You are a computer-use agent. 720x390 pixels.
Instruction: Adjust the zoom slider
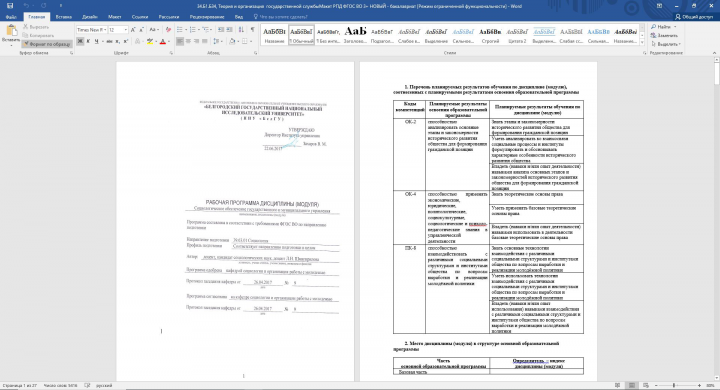point(674,385)
